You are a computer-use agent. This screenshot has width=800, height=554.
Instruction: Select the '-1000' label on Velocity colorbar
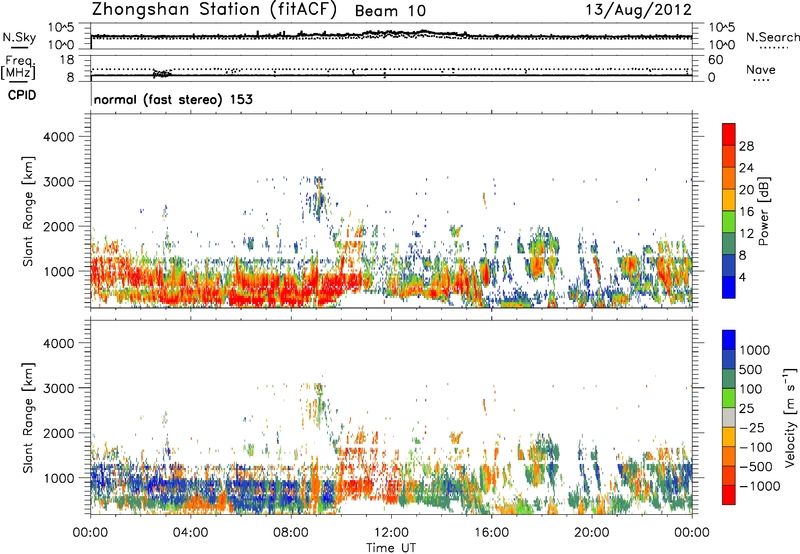pyautogui.click(x=759, y=486)
